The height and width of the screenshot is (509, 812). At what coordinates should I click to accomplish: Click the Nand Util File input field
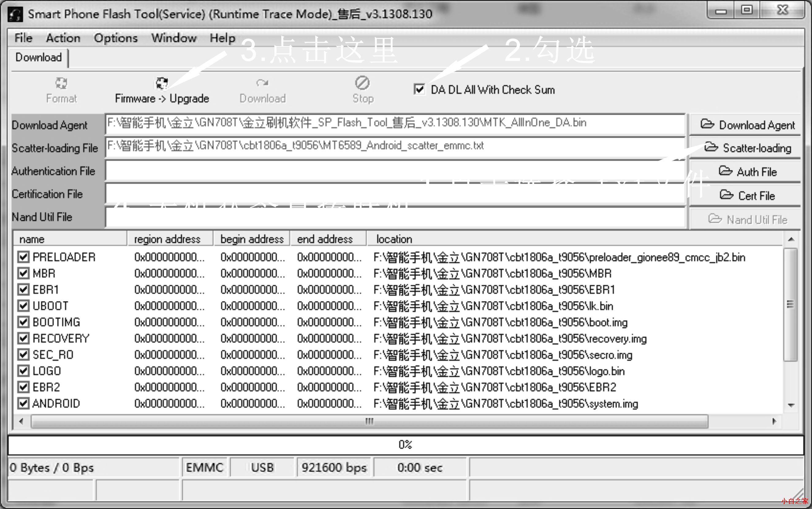pos(395,217)
